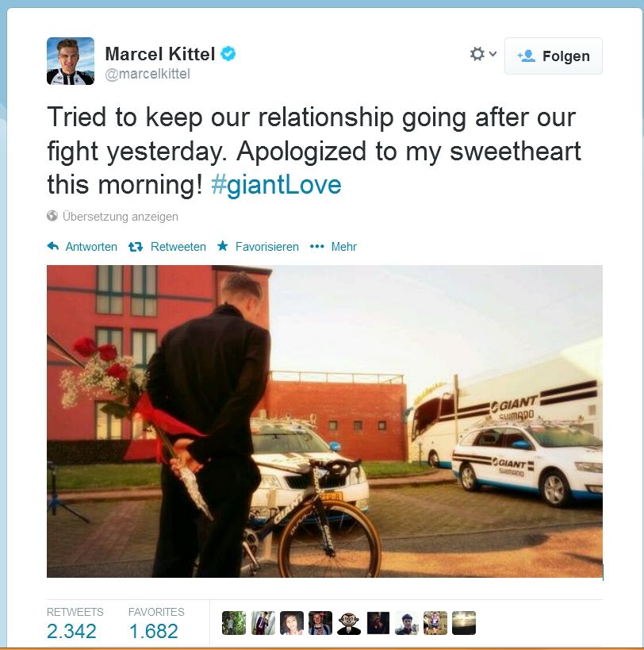This screenshot has width=644, height=650.
Task: Click the cartoon bald man avatar
Action: 349,623
